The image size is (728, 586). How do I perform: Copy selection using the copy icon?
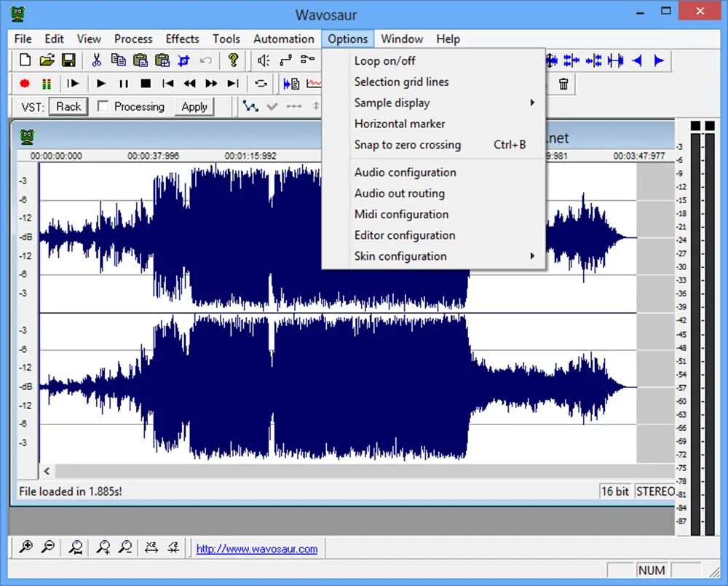[x=118, y=60]
